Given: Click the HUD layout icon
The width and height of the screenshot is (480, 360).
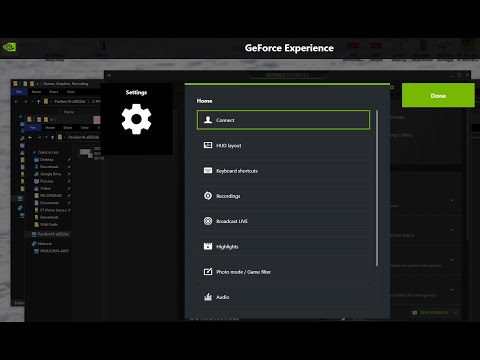Looking at the screenshot, I should pos(208,145).
